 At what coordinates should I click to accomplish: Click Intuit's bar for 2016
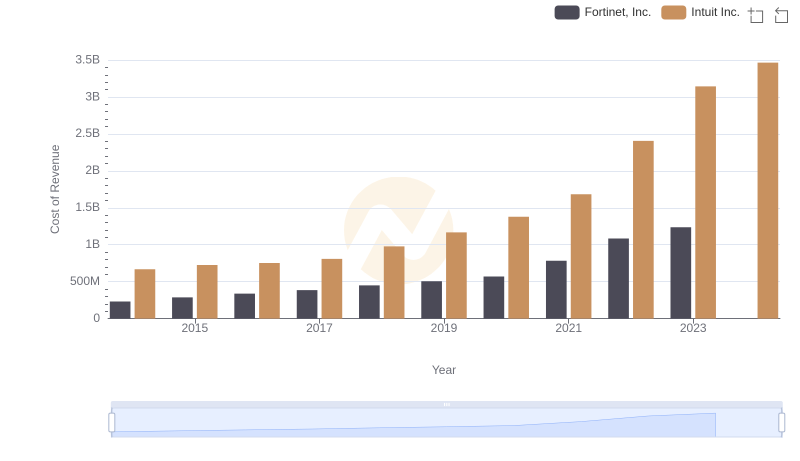pos(269,291)
